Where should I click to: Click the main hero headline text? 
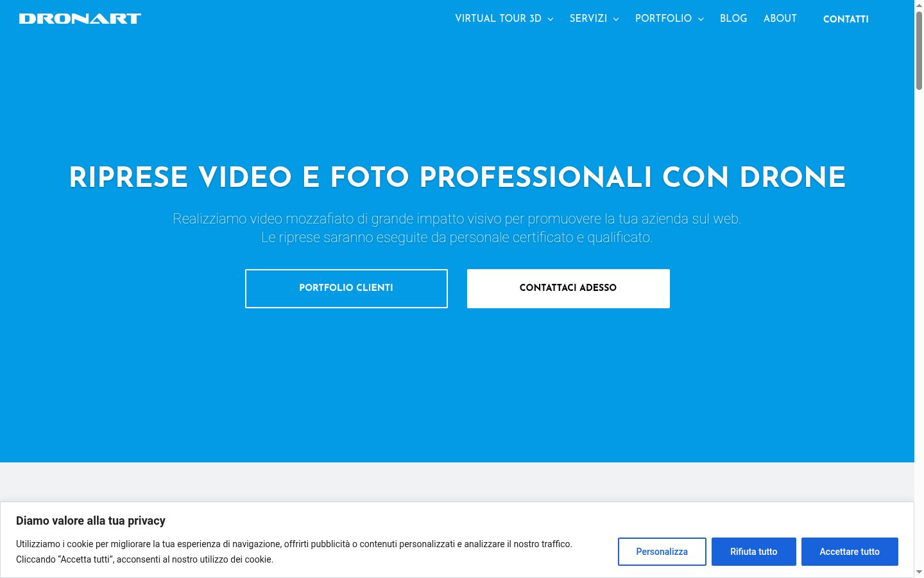tap(457, 177)
